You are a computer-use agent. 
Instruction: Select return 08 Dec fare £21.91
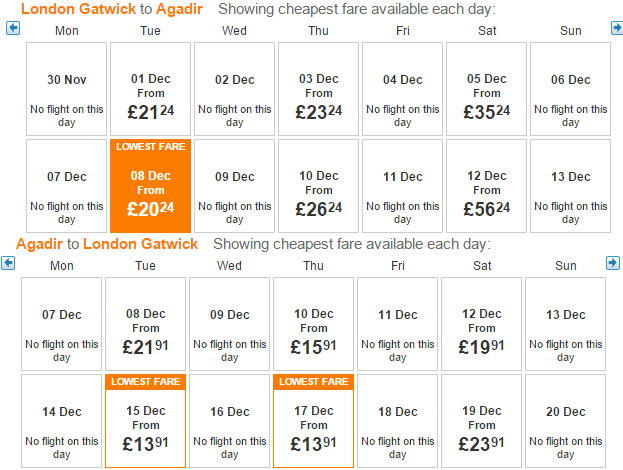click(145, 324)
